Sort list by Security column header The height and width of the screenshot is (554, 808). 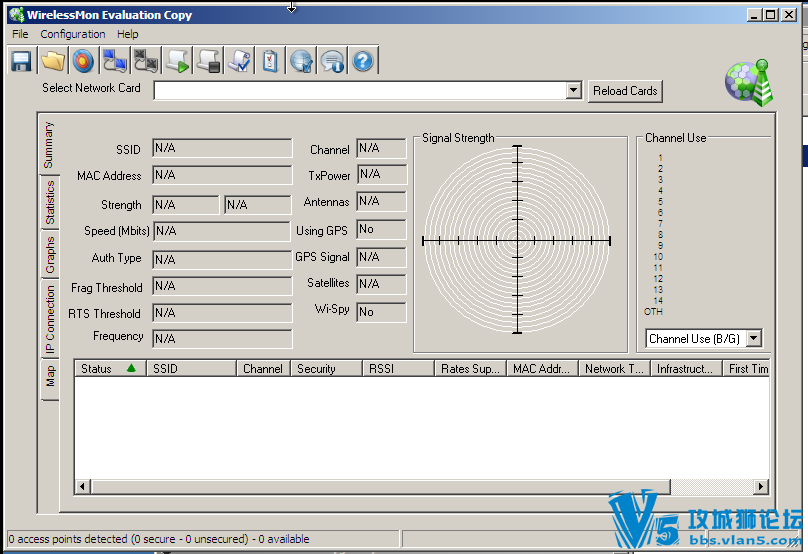coord(326,368)
